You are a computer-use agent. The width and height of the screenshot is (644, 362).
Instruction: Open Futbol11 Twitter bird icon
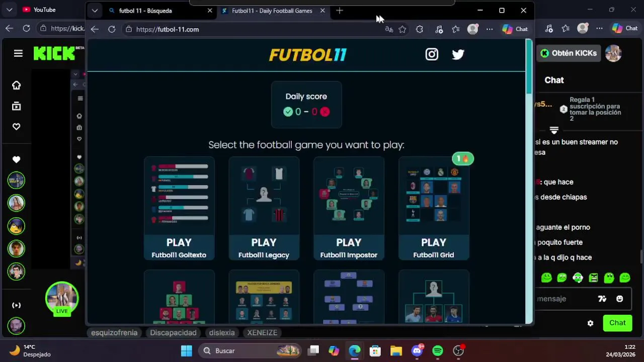458,54
